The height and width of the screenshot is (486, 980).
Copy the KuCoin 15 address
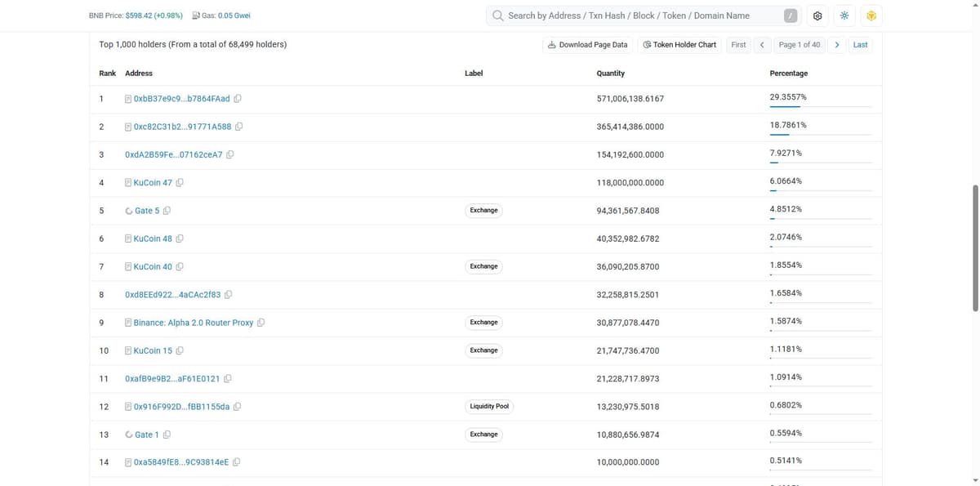click(x=180, y=350)
